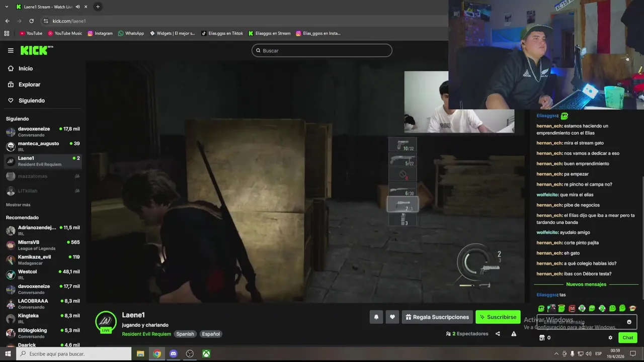Show hidden system tray icons chevron

pyautogui.click(x=556, y=353)
